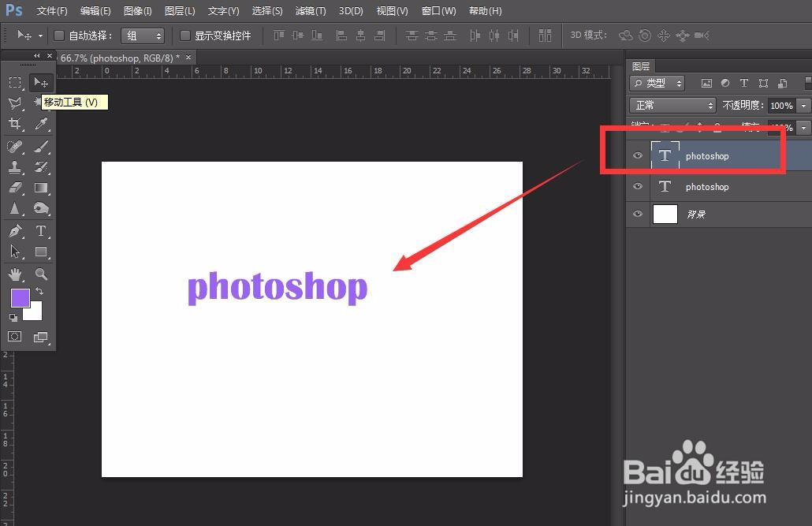This screenshot has width=812, height=526.
Task: Select the Brush tool
Action: tap(41, 147)
